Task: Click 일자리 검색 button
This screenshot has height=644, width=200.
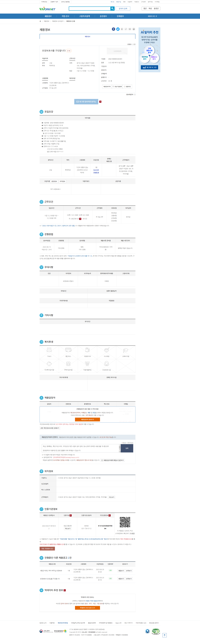Action: (x=123, y=9)
